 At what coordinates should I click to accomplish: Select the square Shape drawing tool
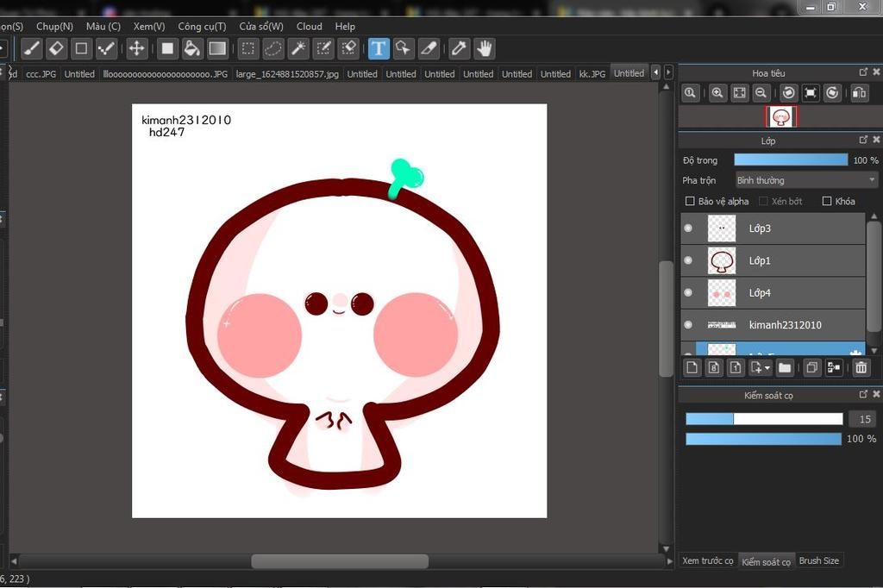click(x=82, y=49)
